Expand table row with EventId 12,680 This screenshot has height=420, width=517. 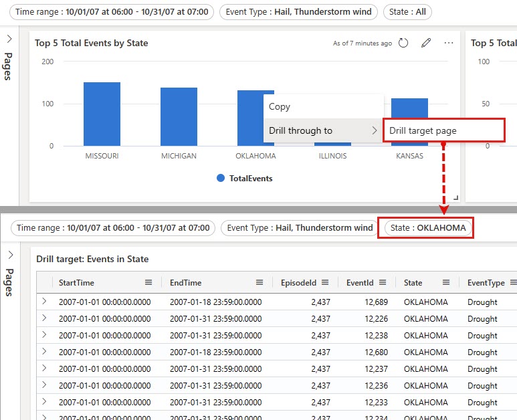44,351
